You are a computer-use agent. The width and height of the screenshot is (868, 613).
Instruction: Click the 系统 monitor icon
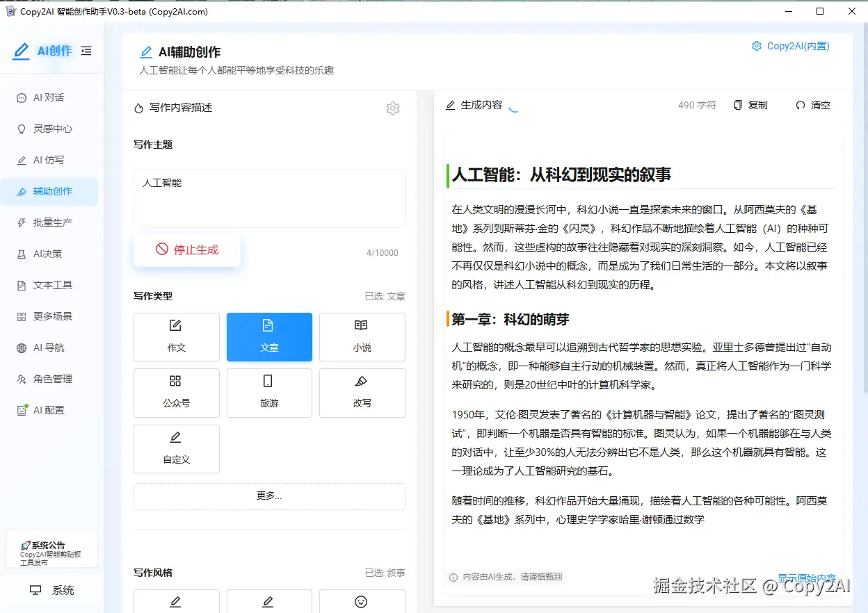click(35, 590)
